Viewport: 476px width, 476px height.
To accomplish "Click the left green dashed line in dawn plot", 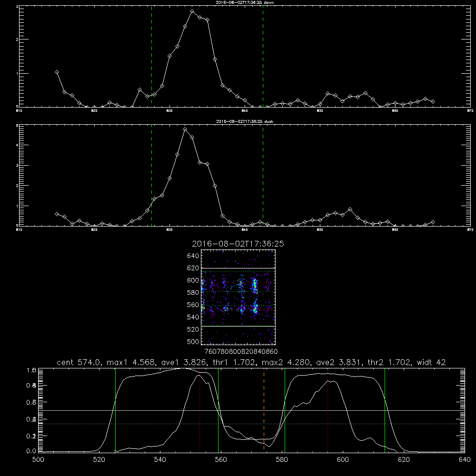I will [x=151, y=57].
